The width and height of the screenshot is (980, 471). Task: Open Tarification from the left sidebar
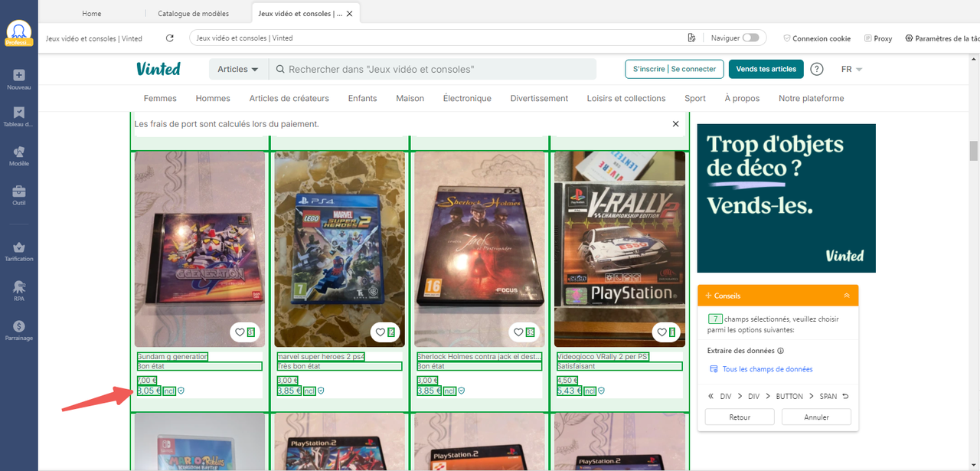(18, 248)
